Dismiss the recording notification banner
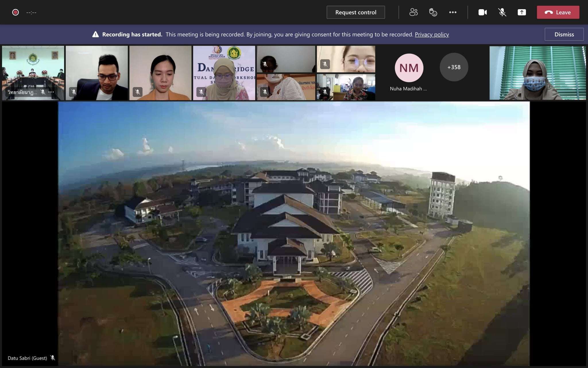 click(564, 34)
